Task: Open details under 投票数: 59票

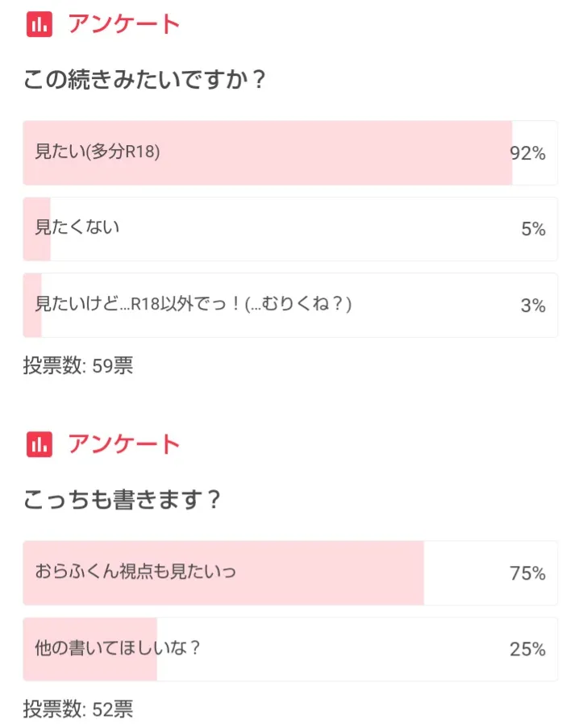Action: point(77,367)
